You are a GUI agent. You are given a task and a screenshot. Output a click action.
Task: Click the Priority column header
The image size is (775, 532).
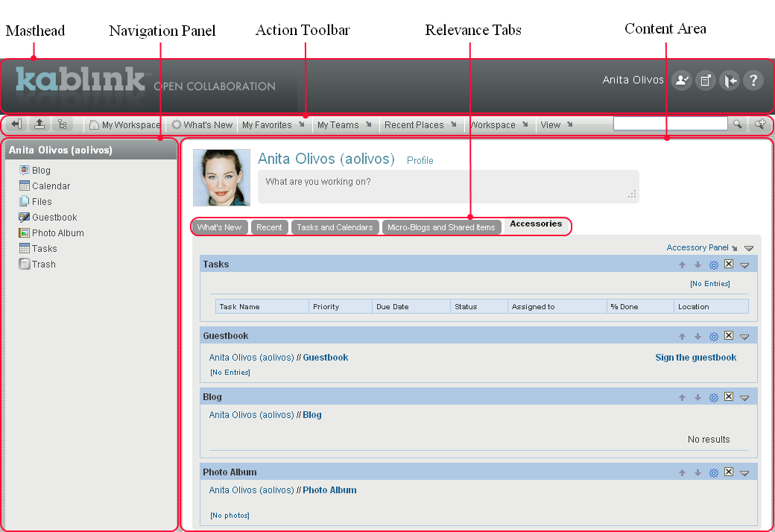tap(341, 306)
